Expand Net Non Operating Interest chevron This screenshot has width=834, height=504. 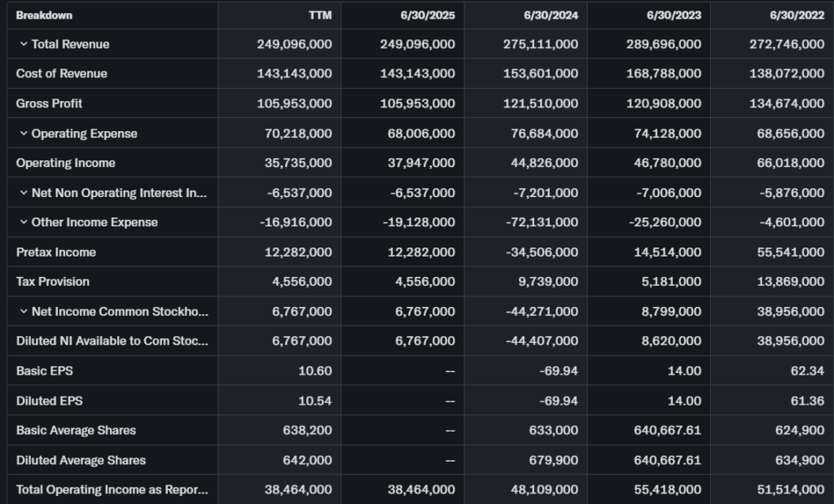coord(24,193)
